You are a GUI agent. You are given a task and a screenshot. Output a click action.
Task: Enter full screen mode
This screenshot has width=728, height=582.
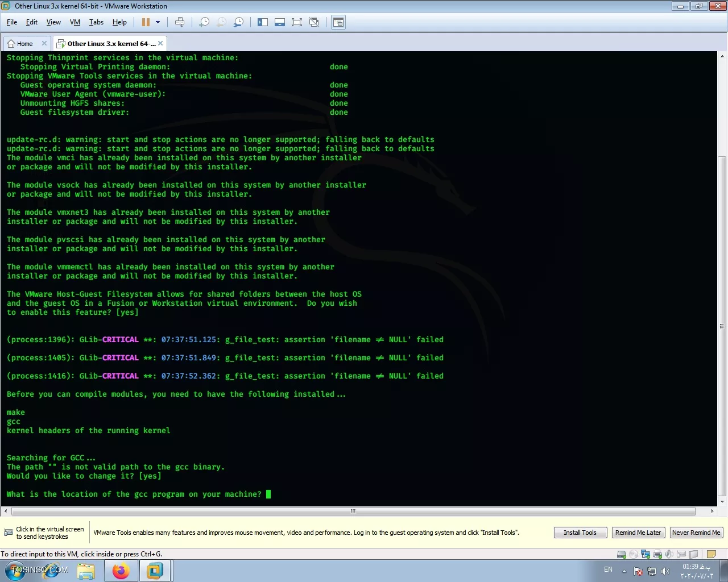point(296,22)
